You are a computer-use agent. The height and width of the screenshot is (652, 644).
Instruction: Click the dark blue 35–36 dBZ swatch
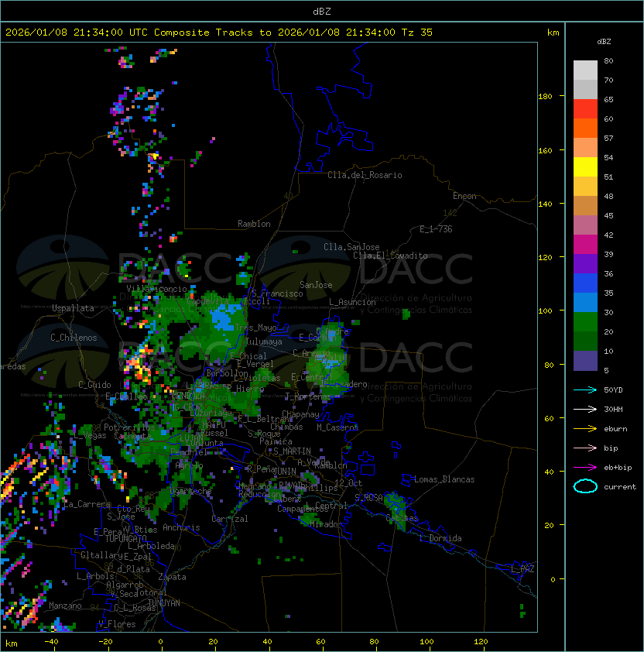[x=585, y=283]
